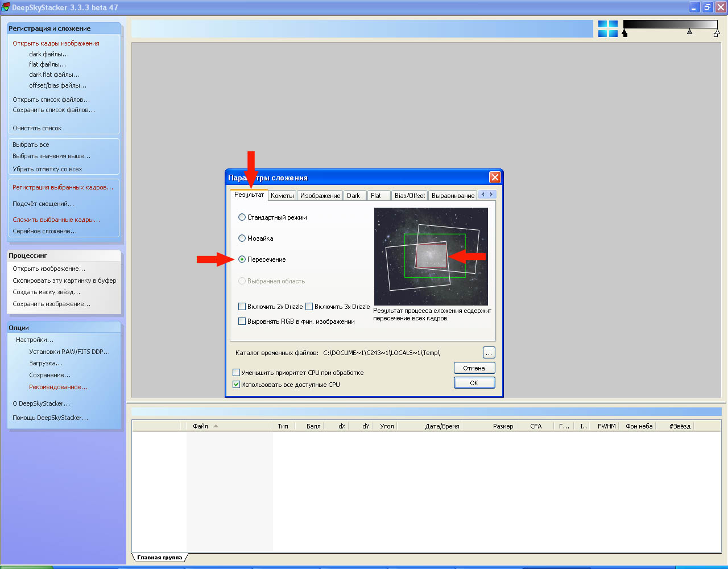Screen dimensions: 728x569
Task: Enable the Включить 2x Drizzle checkbox
Action: [242, 307]
